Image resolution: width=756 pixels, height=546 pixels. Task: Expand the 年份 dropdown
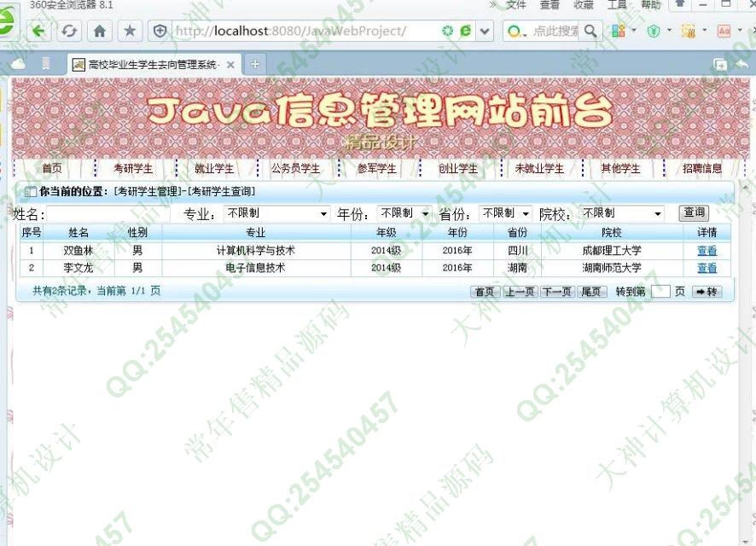404,213
